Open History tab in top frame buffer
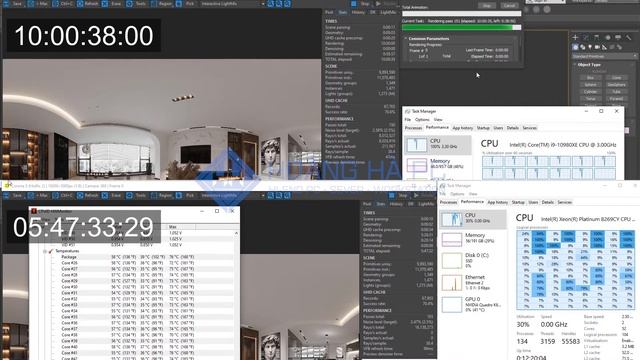Image resolution: width=640 pixels, height=360 pixels. tap(358, 13)
